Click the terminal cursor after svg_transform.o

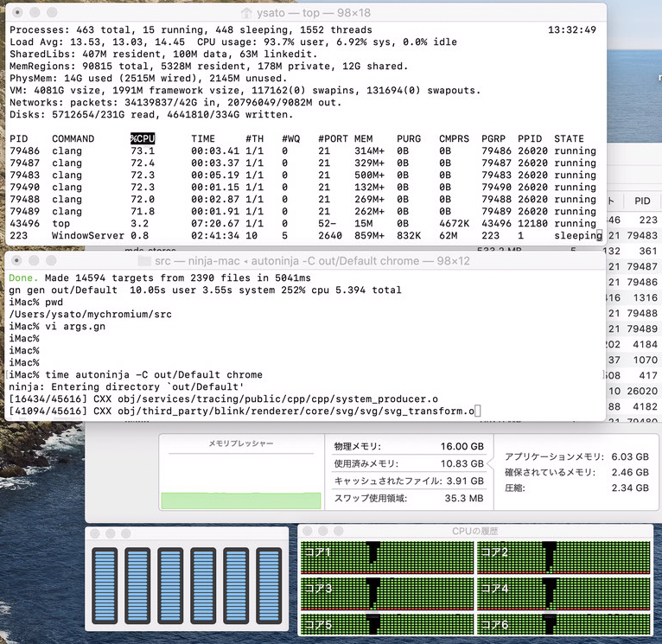click(x=477, y=411)
